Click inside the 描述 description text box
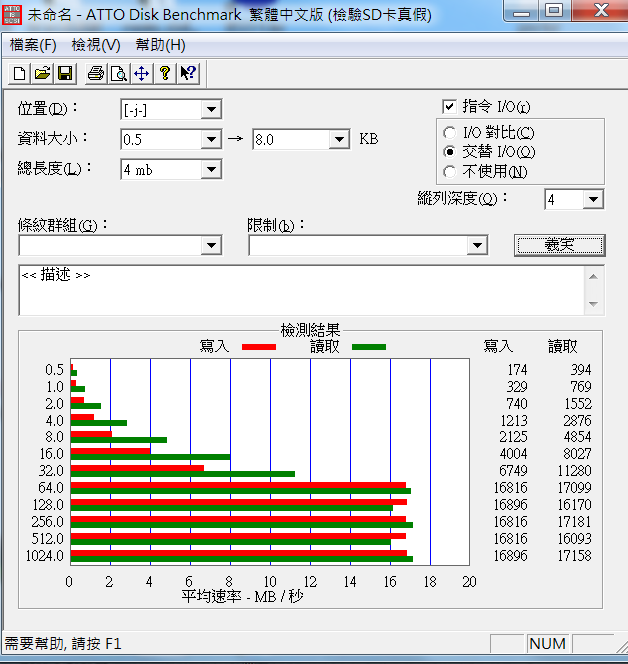Screen dimensions: 628x664 coord(302,290)
